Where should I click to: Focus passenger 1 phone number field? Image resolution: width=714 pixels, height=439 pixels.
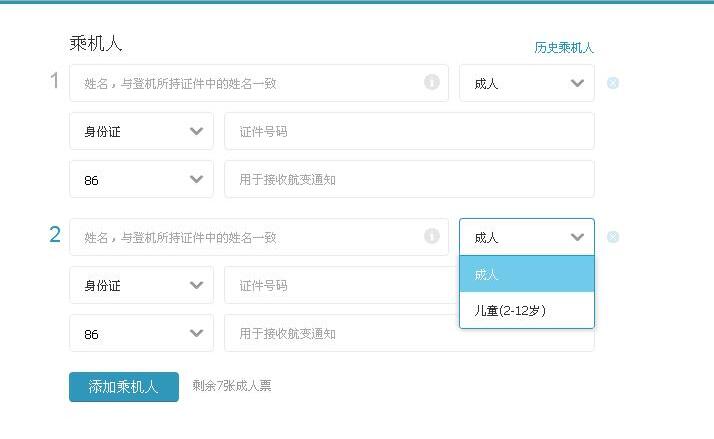coord(409,179)
